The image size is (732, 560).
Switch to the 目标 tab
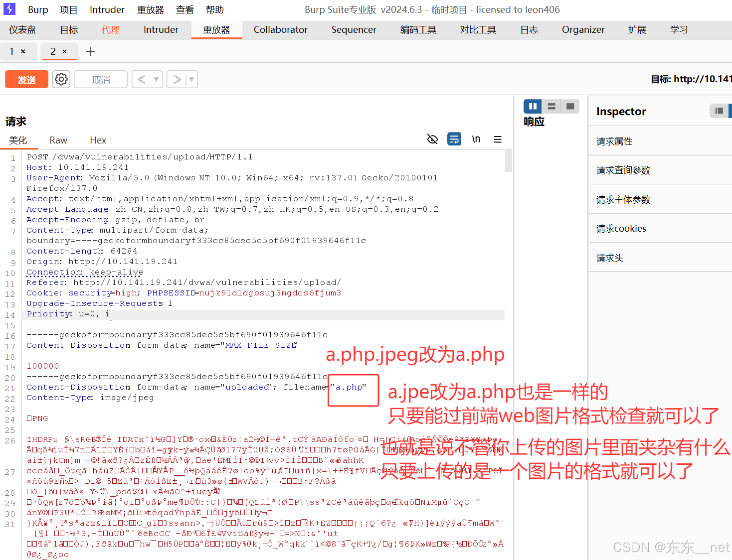click(69, 30)
